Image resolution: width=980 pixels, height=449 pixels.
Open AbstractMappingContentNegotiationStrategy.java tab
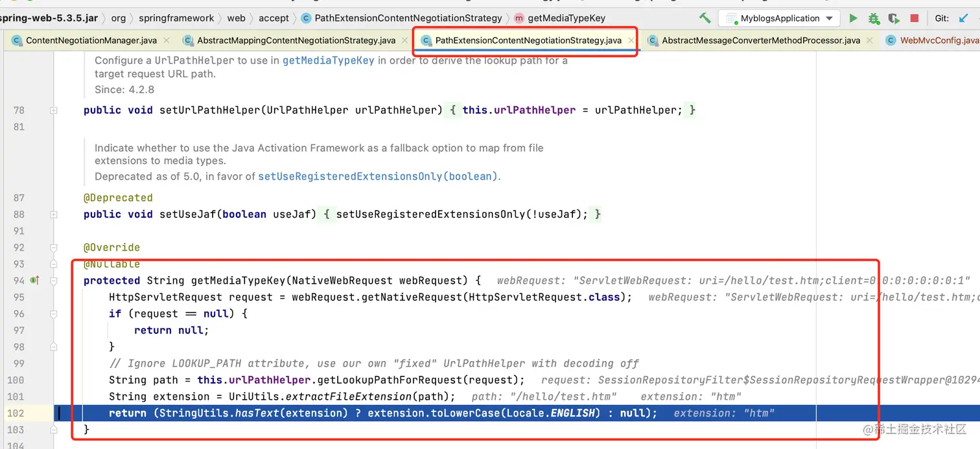296,40
